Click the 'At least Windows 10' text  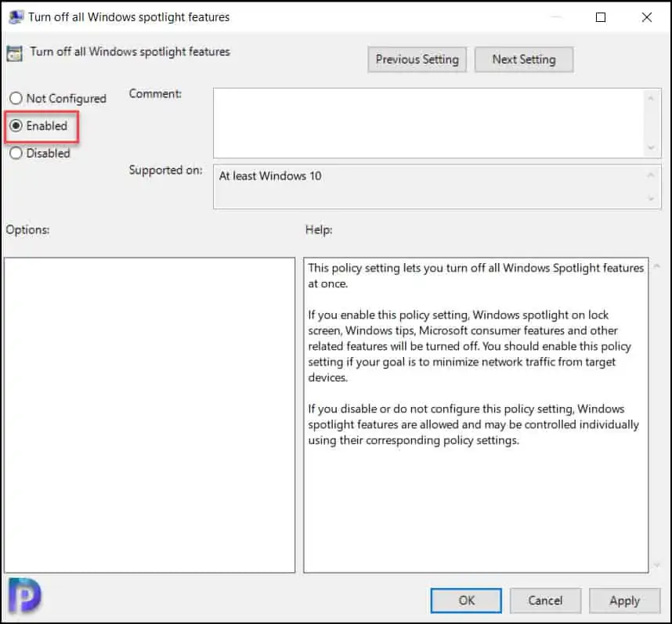point(270,176)
